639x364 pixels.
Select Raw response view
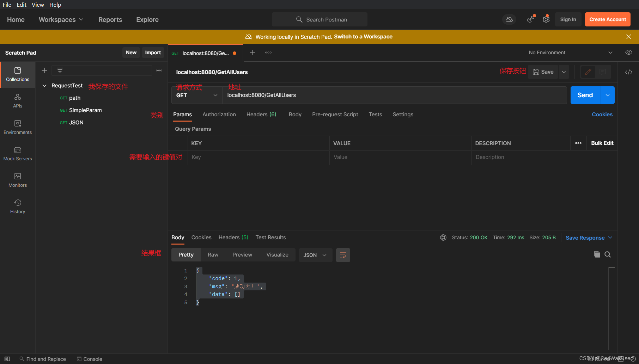(213, 255)
